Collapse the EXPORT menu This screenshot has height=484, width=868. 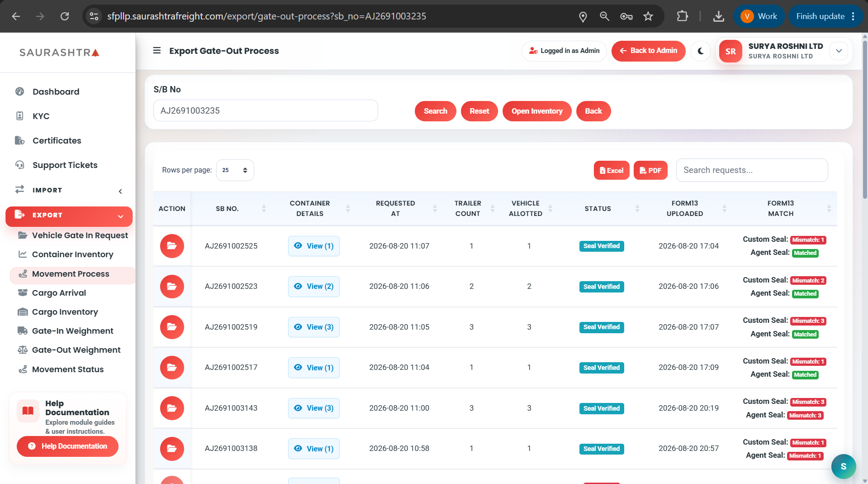coord(69,216)
